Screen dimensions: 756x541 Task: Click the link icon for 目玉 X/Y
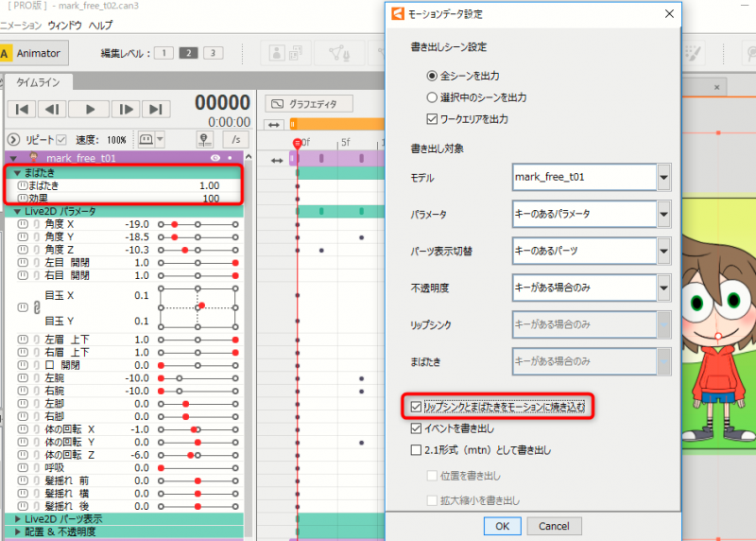pyautogui.click(x=23, y=308)
